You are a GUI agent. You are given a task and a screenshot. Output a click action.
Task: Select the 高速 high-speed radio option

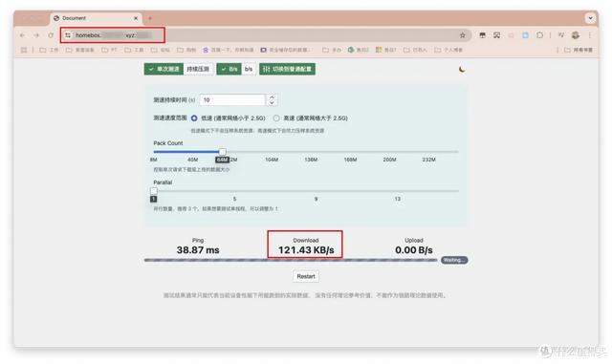276,118
